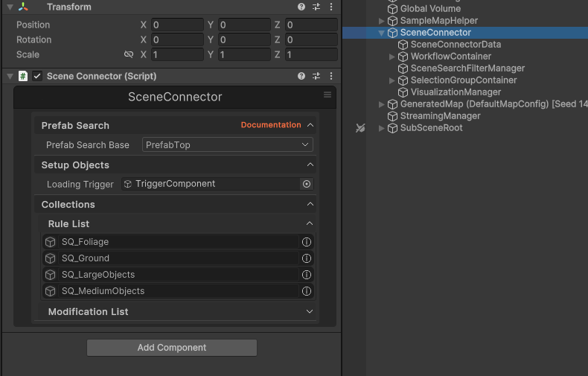The height and width of the screenshot is (376, 588).
Task: Collapse the Rule List section
Action: [x=310, y=224]
